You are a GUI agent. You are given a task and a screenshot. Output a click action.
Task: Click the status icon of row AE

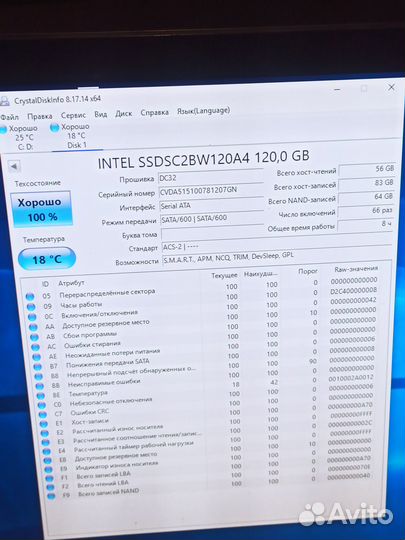pos(37,357)
